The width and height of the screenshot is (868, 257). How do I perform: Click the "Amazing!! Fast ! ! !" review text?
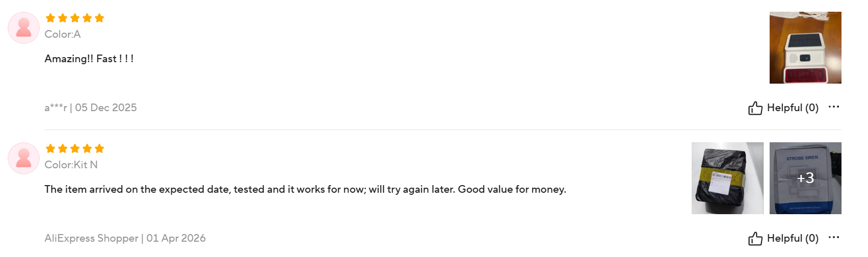(x=89, y=59)
